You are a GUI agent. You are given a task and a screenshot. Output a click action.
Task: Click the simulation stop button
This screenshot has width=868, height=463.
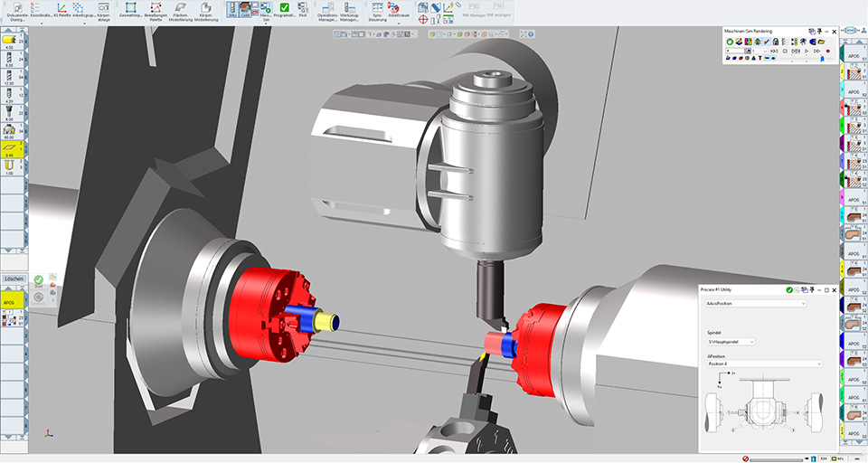tap(785, 51)
